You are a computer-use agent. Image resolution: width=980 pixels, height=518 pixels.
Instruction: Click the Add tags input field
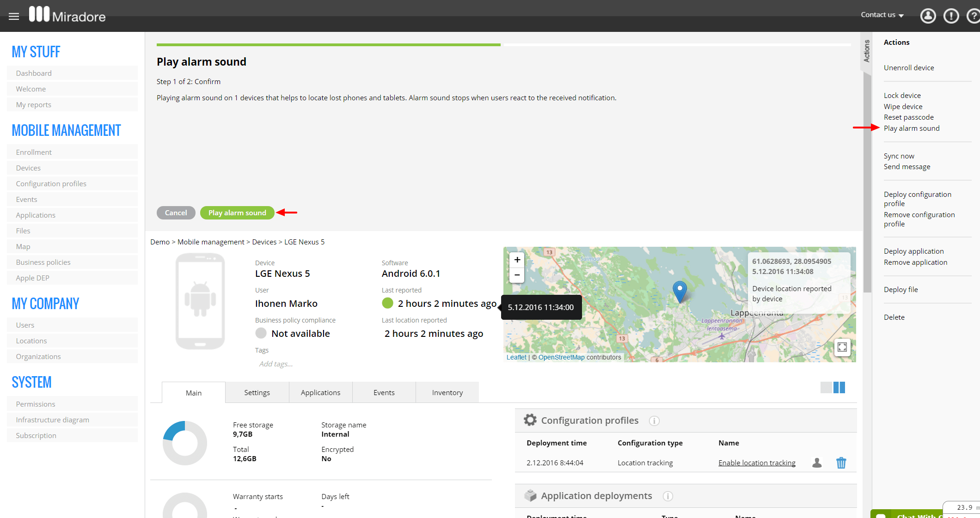coord(276,364)
